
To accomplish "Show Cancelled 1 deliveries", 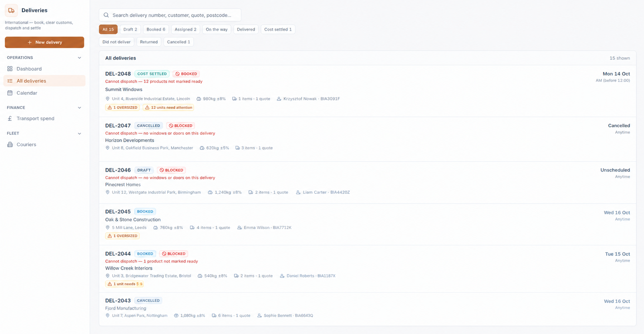I will point(179,42).
